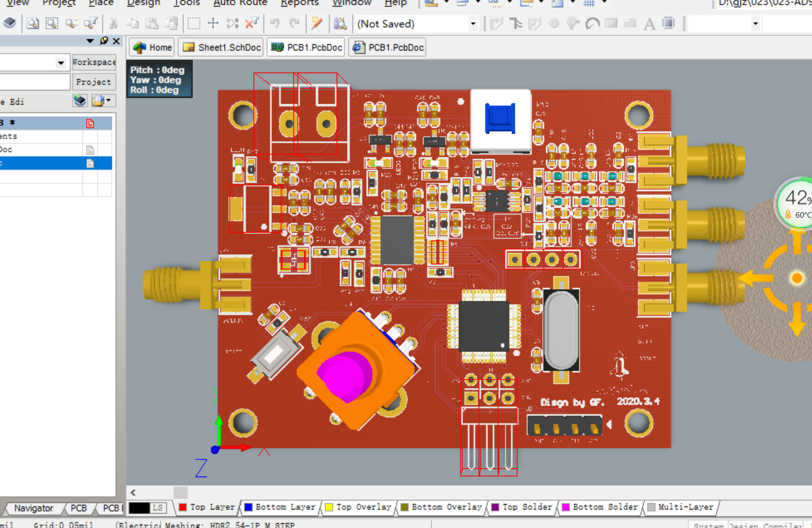Image resolution: width=812 pixels, height=528 pixels.
Task: Click the Paste clipboard icon
Action: 152,23
